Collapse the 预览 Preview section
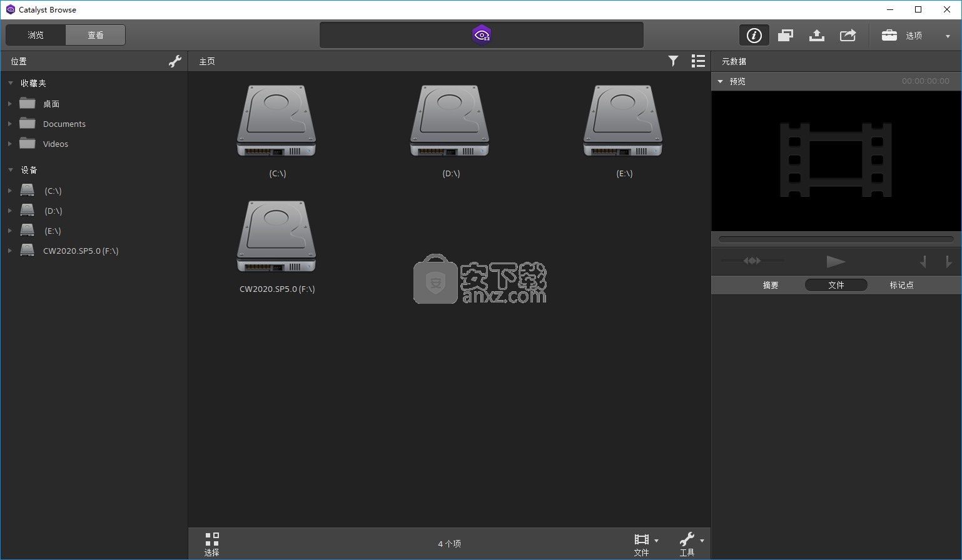Screen dimensions: 962x560 pos(720,81)
